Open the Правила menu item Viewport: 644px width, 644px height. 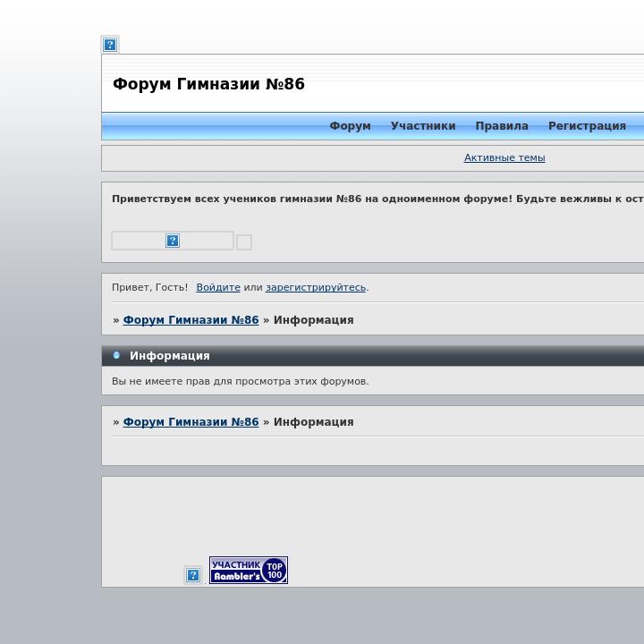502,126
